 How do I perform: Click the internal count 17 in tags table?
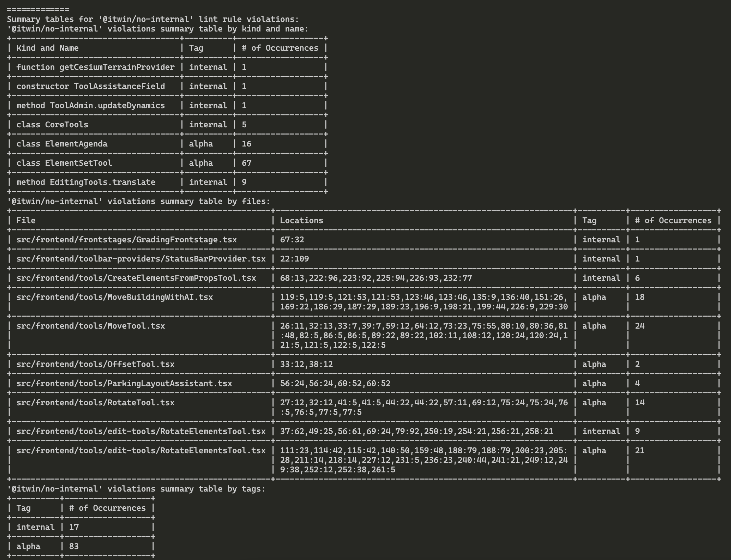pyautogui.click(x=74, y=527)
